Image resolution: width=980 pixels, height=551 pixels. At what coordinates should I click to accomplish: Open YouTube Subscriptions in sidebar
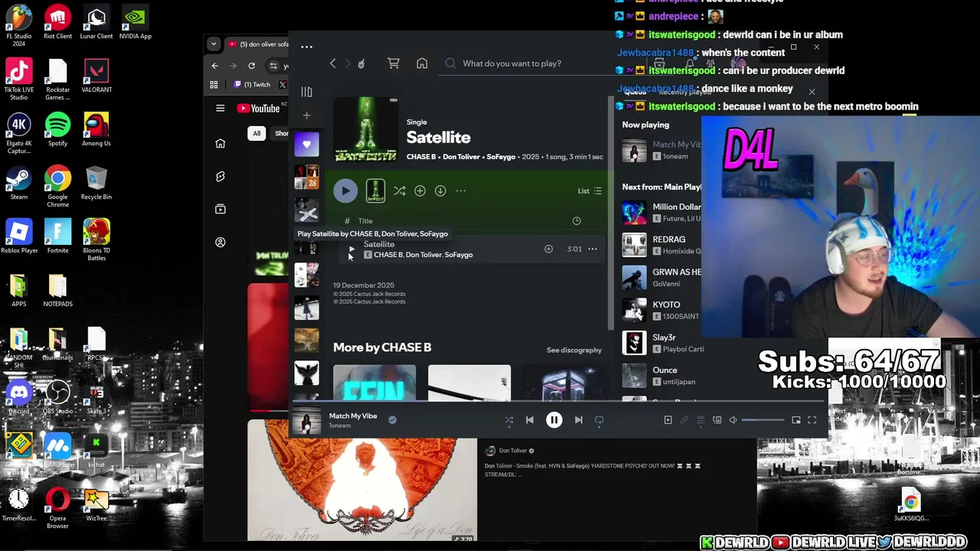click(220, 209)
